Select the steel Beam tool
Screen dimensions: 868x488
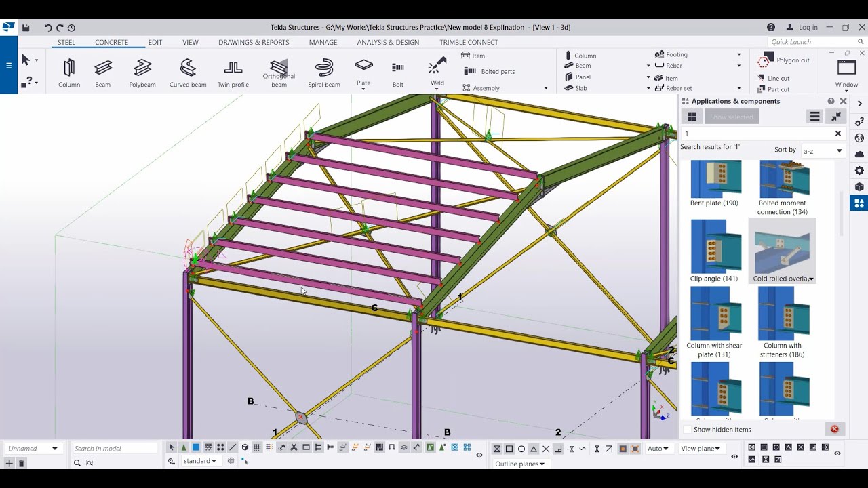click(103, 73)
